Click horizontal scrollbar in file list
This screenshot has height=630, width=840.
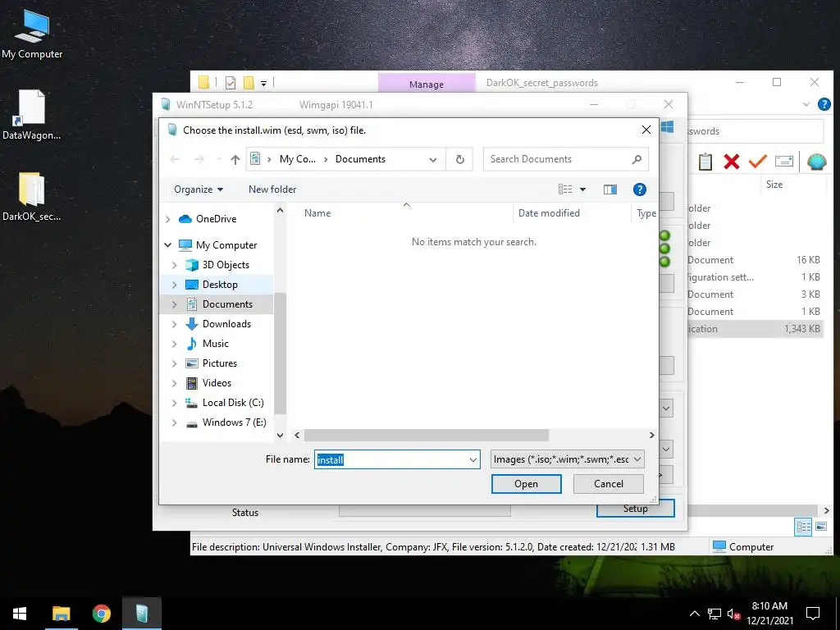click(x=426, y=435)
